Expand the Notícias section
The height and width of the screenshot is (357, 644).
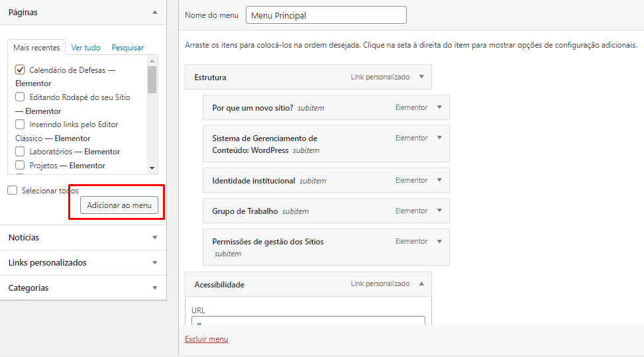click(154, 237)
